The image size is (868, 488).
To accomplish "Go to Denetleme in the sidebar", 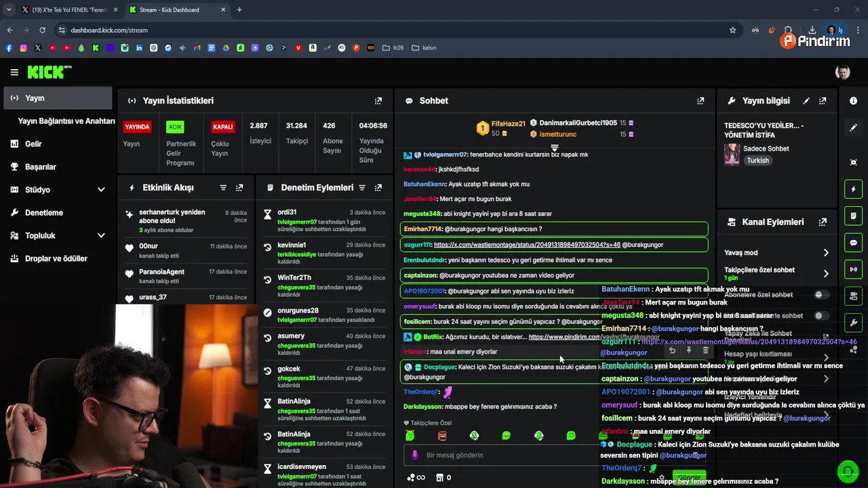I will point(43,213).
